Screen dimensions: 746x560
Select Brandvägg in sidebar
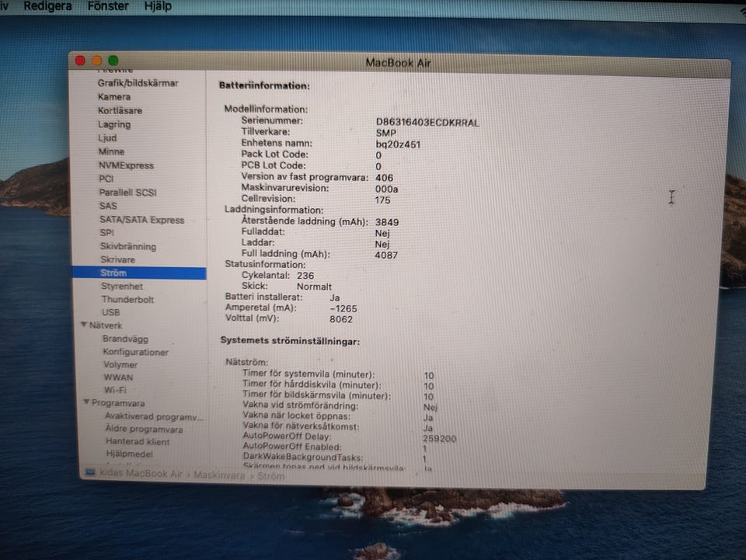tap(125, 339)
